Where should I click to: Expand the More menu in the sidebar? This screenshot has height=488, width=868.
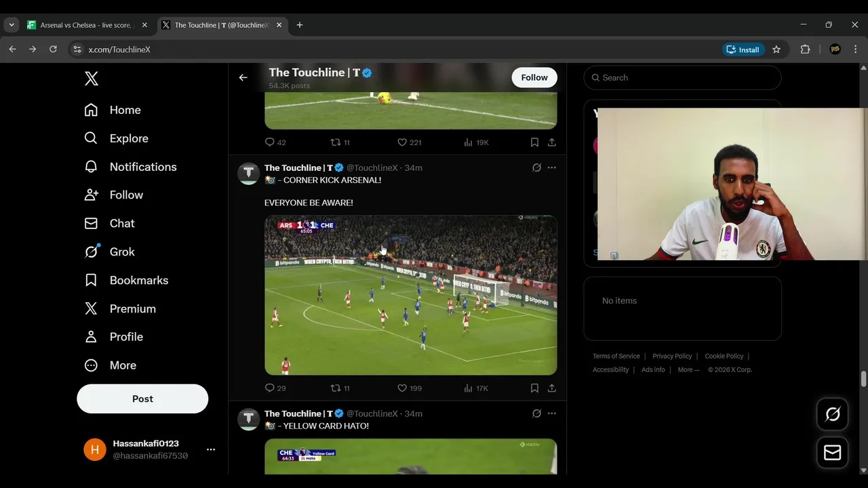coord(110,365)
